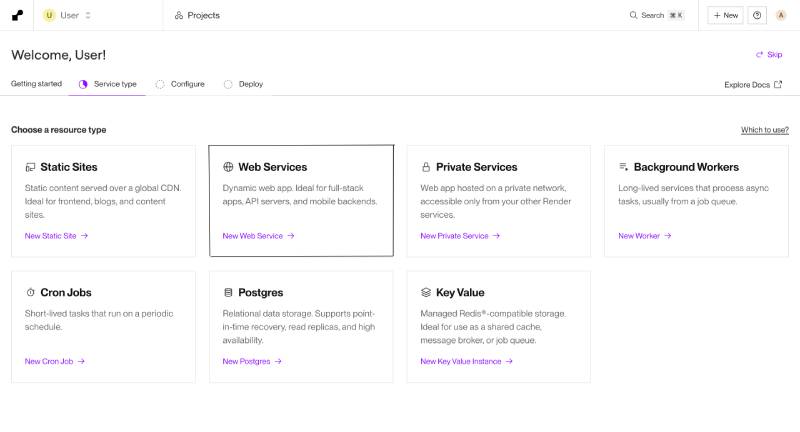The height and width of the screenshot is (432, 800).
Task: Click the Private Services lock icon
Action: 426,167
